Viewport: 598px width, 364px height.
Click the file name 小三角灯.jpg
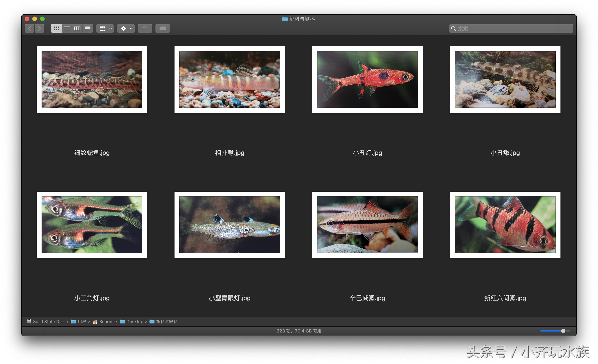(92, 298)
